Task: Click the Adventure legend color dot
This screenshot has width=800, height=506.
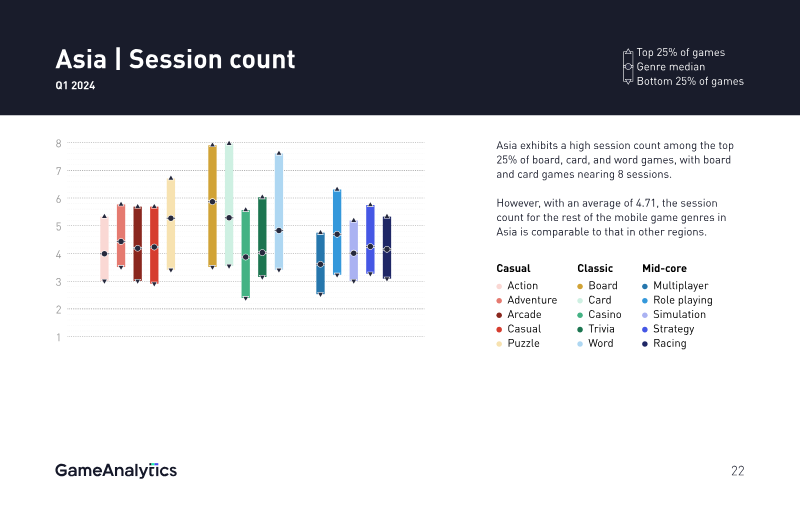Action: click(500, 300)
